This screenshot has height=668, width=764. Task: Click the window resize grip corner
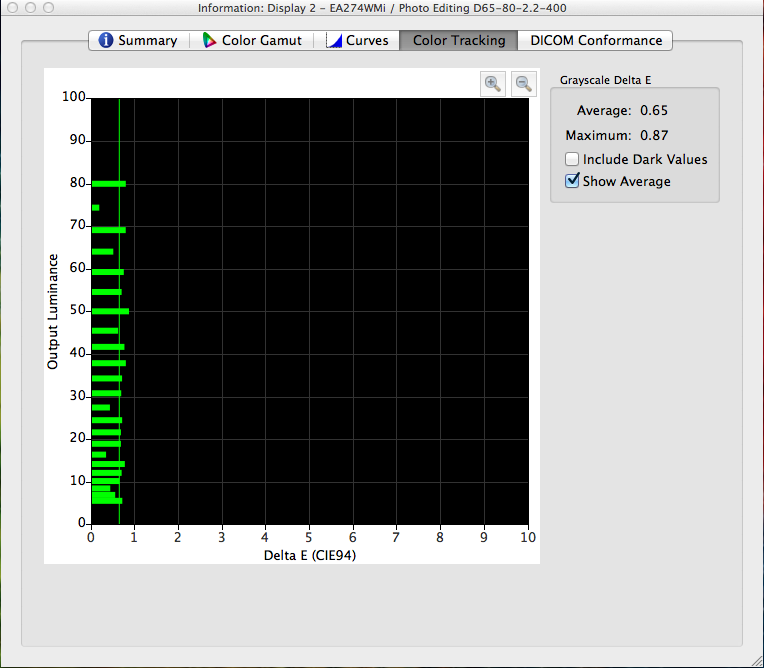[x=757, y=661]
